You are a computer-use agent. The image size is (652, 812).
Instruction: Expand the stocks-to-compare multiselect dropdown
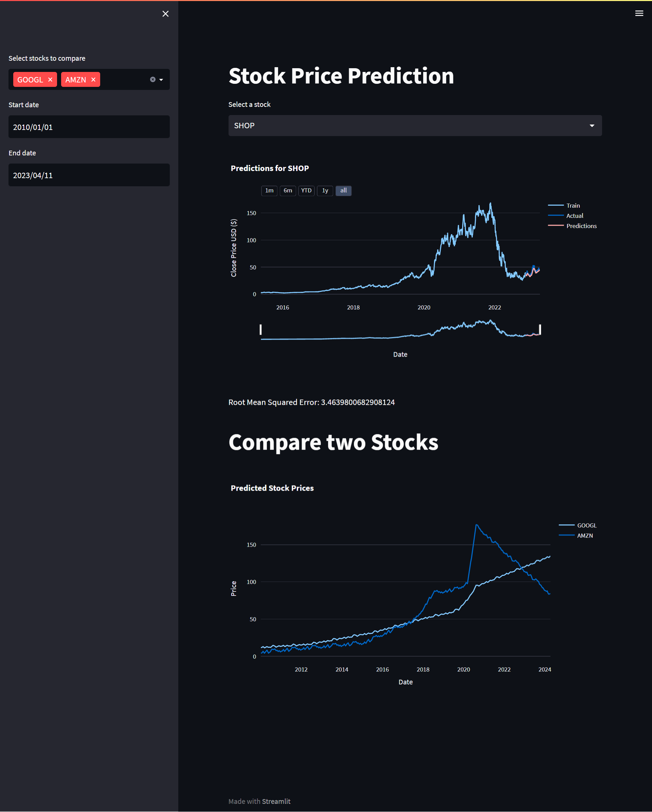click(161, 79)
